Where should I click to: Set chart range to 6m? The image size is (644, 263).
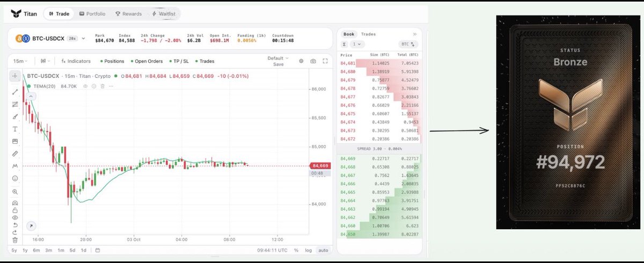coord(36,250)
